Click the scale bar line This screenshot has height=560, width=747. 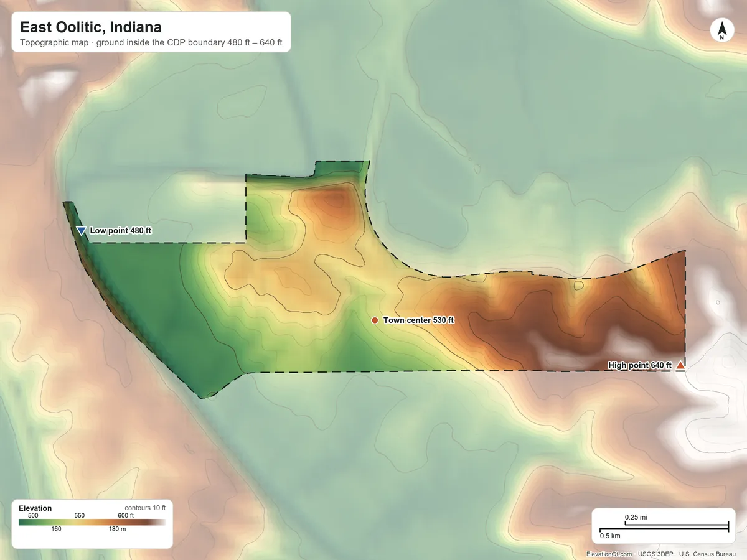point(664,527)
